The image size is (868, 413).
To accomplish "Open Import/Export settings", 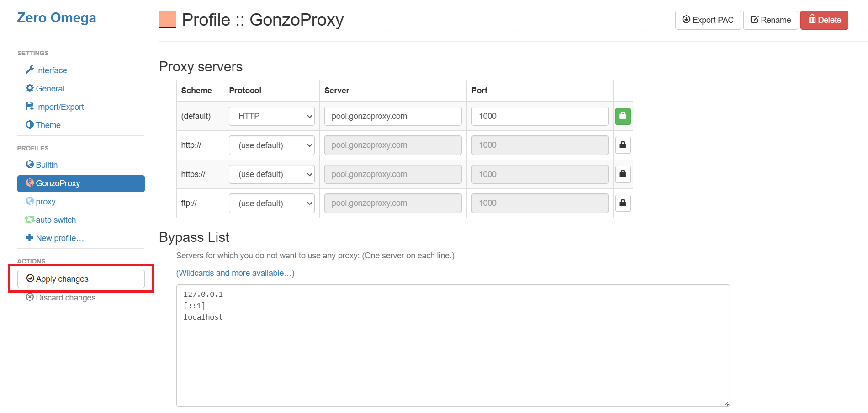I will coord(55,107).
